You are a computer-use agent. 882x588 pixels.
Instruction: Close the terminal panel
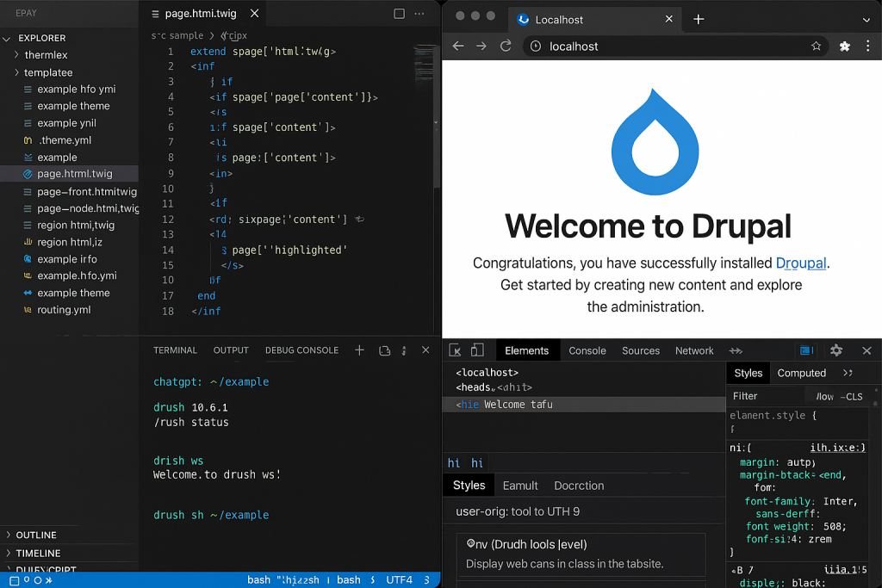click(x=425, y=350)
